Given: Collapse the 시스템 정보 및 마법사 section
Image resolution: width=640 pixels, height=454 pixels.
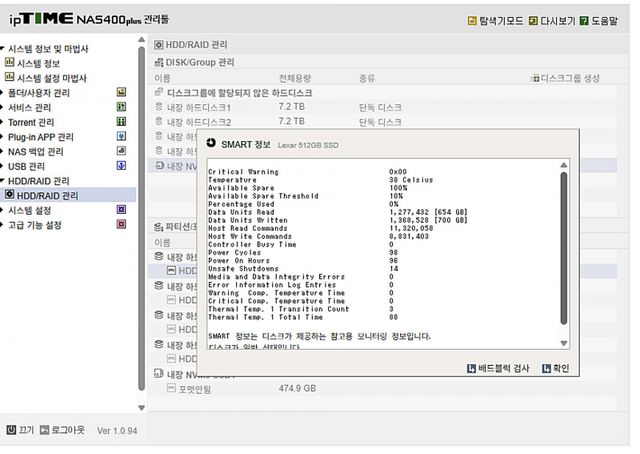Looking at the screenshot, I should coord(3,49).
